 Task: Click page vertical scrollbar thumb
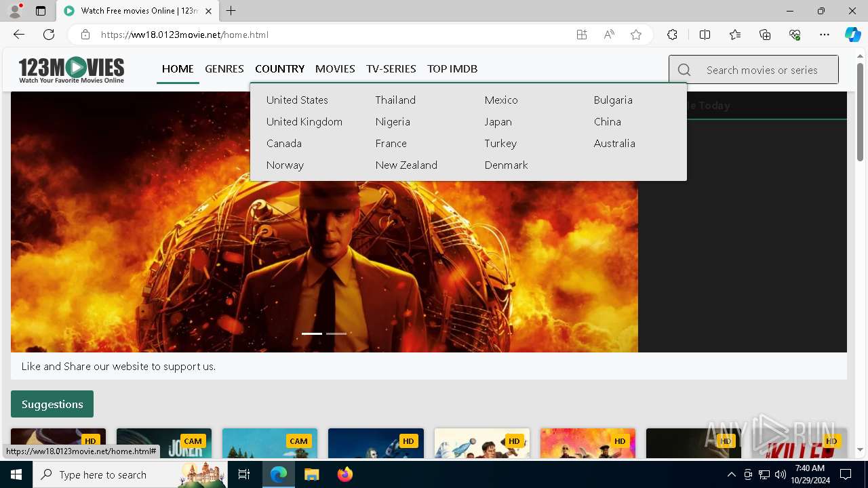click(x=861, y=112)
